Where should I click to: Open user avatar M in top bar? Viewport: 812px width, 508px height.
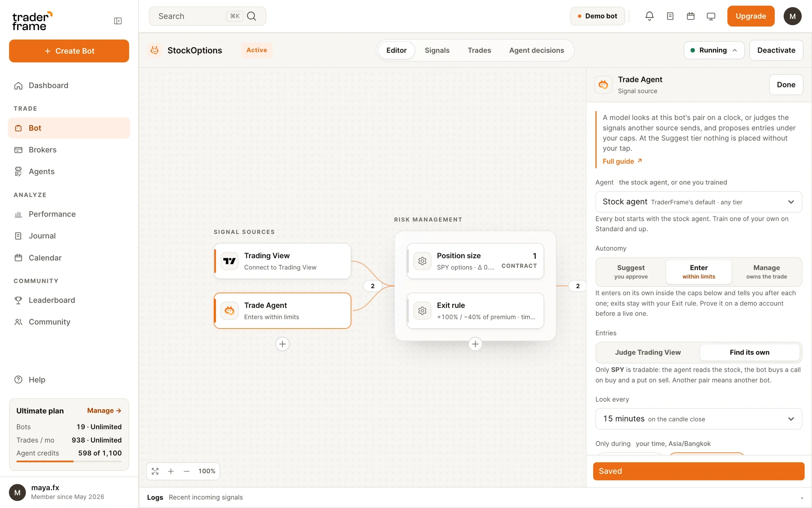(x=792, y=16)
